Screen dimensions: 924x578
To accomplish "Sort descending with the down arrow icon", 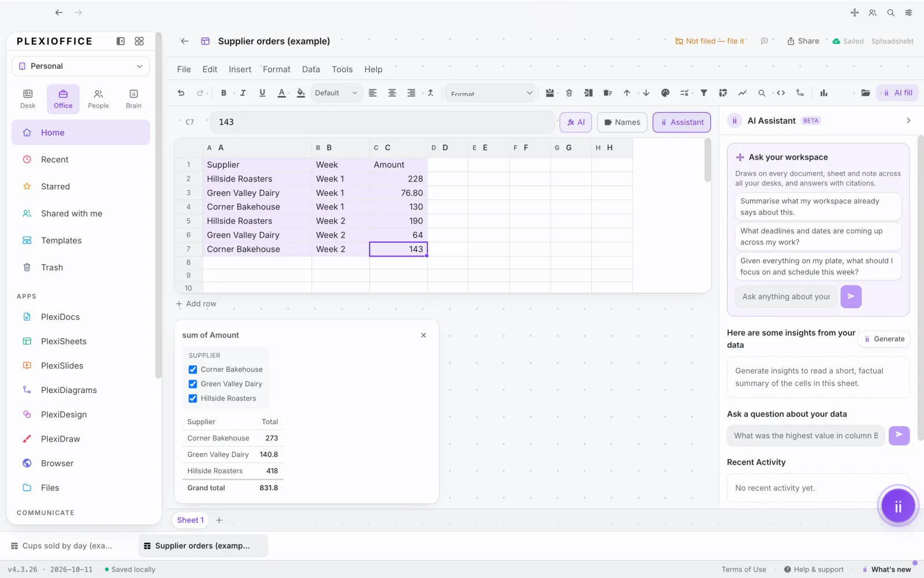I will 646,93.
